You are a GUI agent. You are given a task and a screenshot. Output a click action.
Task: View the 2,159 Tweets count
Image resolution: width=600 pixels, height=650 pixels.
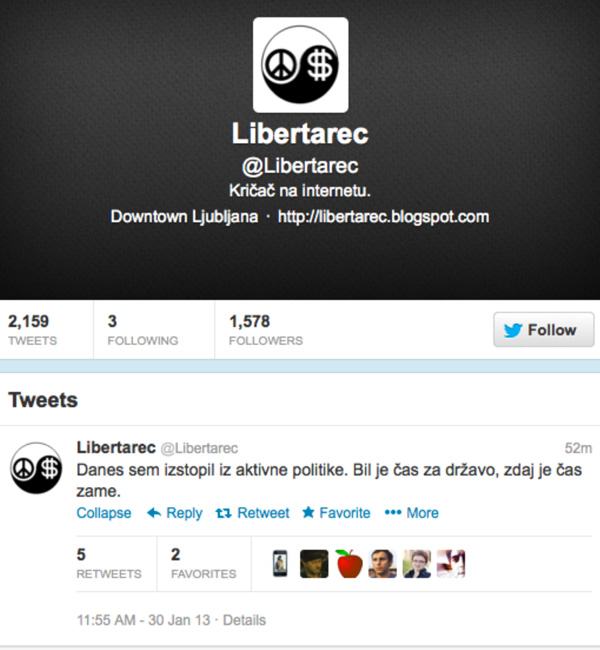32,330
